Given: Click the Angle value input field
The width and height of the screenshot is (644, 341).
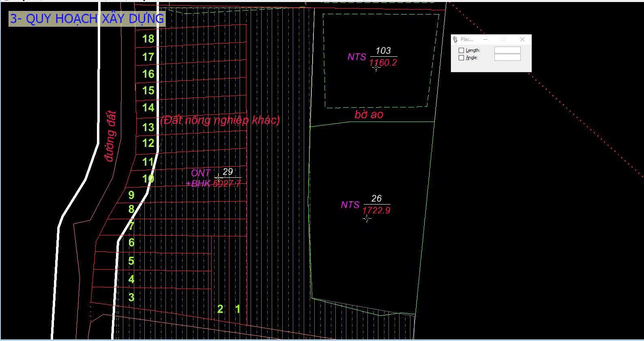Looking at the screenshot, I should [507, 58].
